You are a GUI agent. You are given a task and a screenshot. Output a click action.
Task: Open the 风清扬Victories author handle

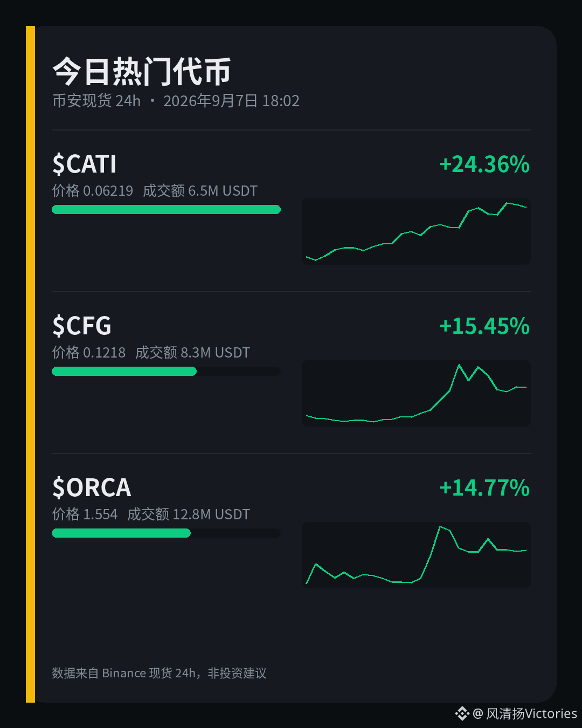coord(531,713)
